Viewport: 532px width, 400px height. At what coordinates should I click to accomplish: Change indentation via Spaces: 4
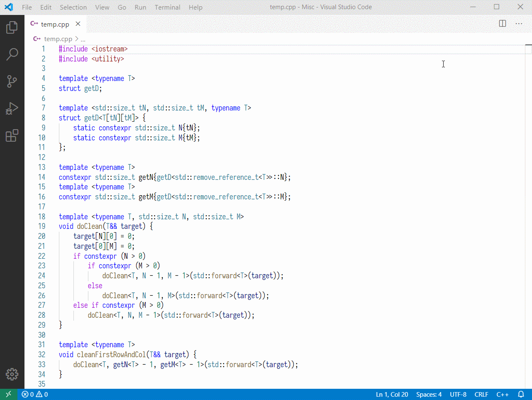pyautogui.click(x=429, y=394)
